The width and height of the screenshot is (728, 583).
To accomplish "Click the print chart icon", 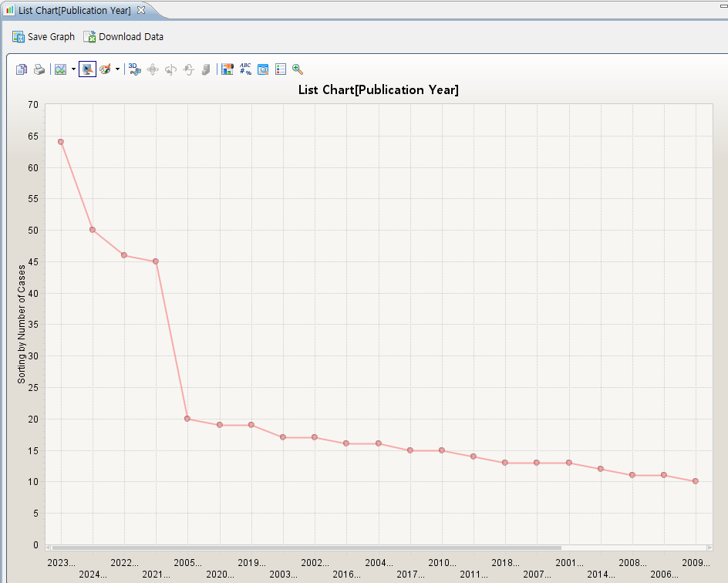I will click(x=39, y=69).
